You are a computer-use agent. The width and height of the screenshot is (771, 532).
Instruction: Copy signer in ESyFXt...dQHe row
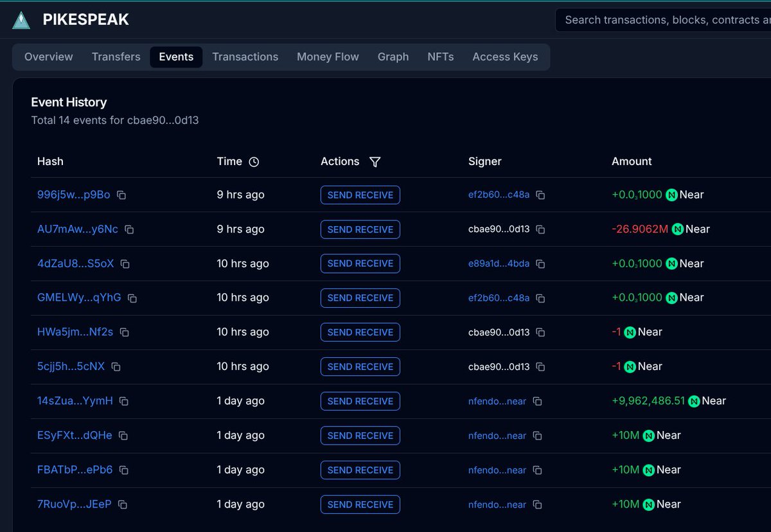538,436
